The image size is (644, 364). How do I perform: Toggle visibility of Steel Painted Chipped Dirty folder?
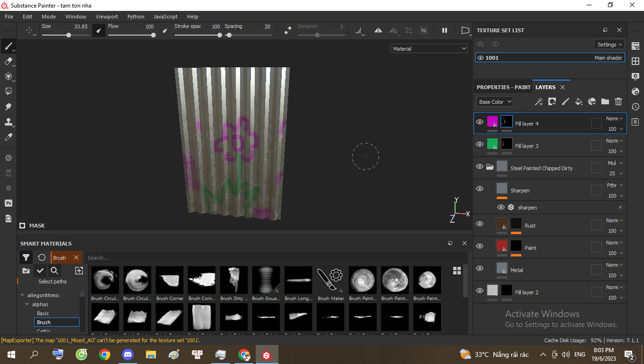[x=480, y=166]
